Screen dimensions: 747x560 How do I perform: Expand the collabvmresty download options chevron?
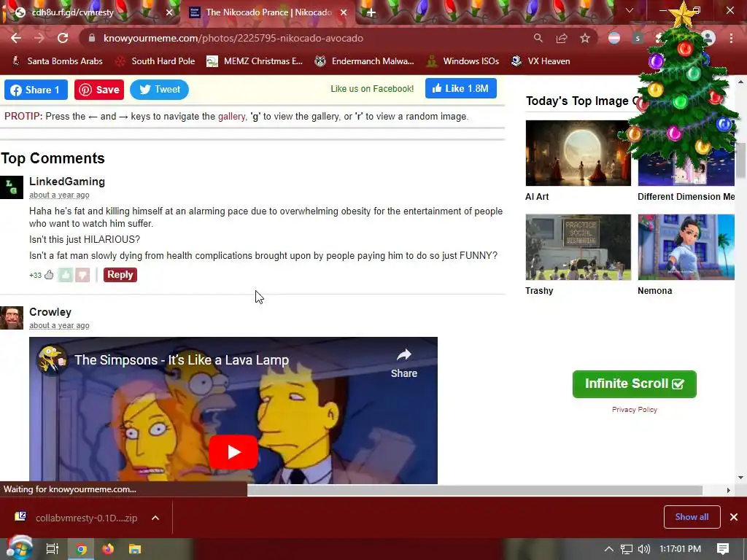(x=155, y=518)
